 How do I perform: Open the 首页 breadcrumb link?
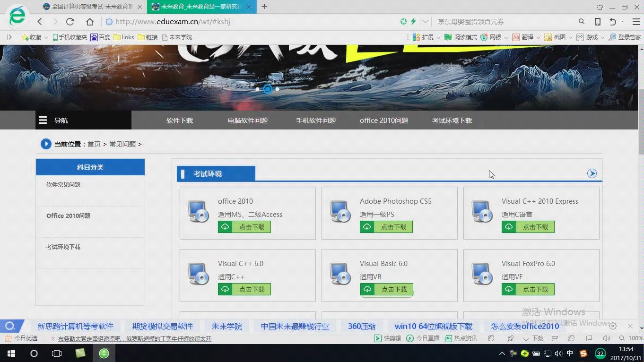pos(94,144)
